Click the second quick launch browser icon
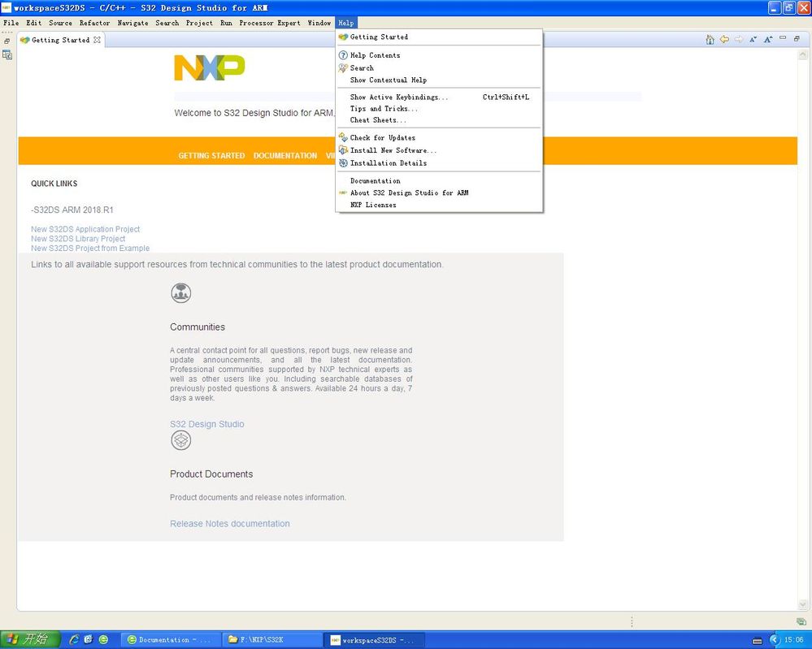This screenshot has height=649, width=812. [x=89, y=640]
